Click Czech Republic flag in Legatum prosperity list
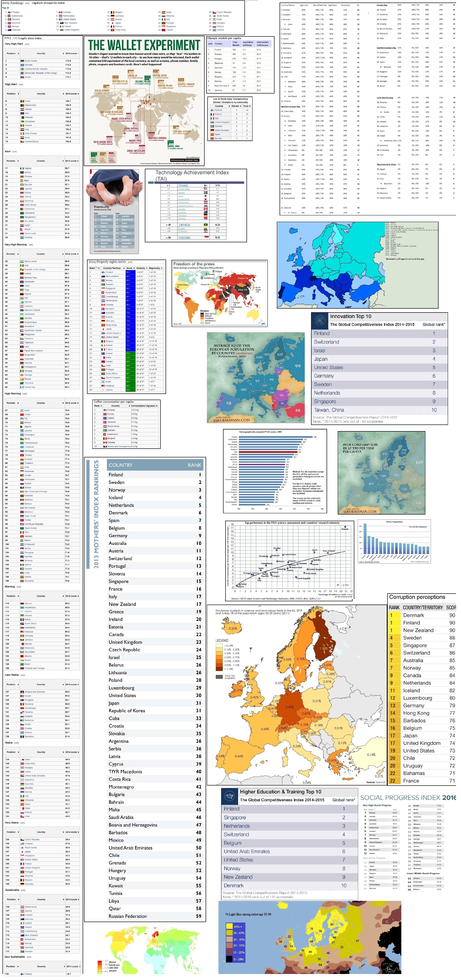Screen dimensions: 461x980 pos(214,12)
